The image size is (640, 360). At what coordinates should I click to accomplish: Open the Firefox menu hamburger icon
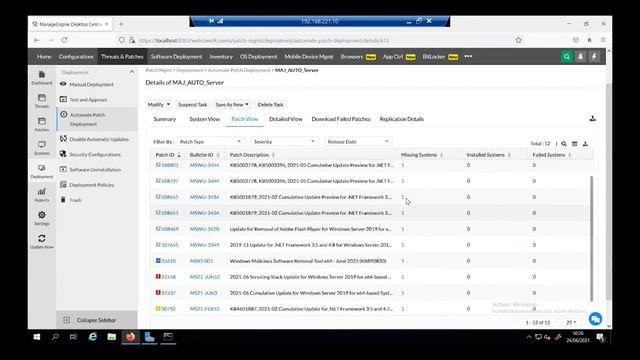tap(603, 40)
